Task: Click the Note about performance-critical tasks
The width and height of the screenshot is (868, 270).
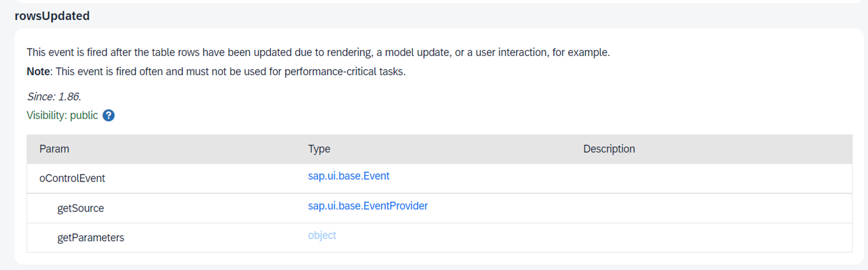Action: (x=216, y=71)
